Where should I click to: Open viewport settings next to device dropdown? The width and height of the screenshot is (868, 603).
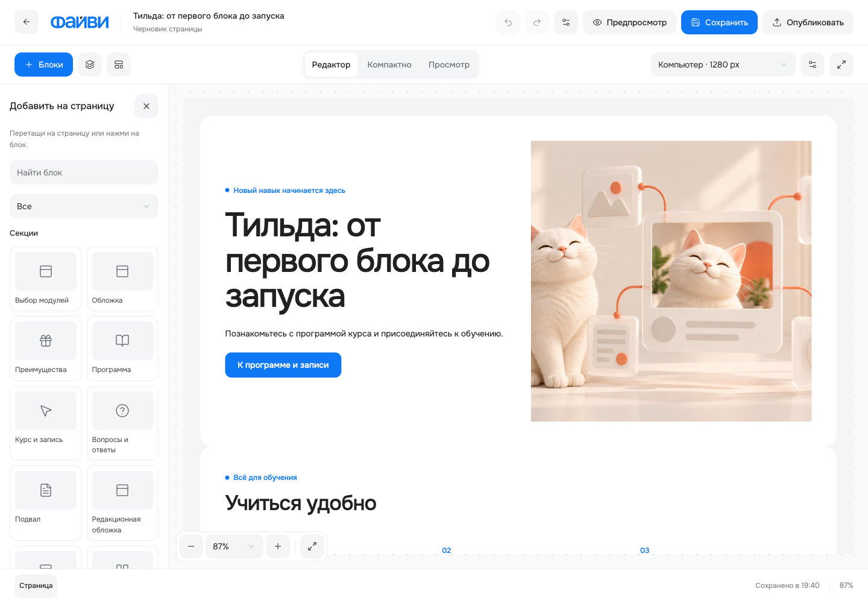point(813,65)
